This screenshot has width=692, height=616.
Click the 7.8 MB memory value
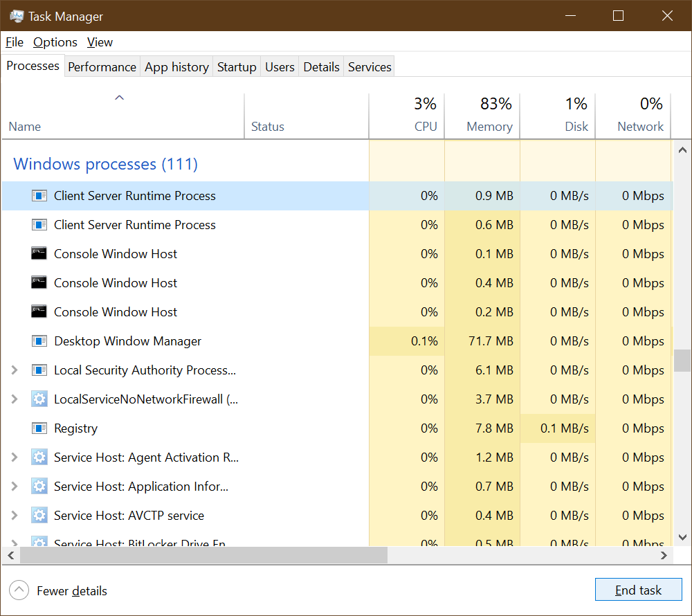pyautogui.click(x=494, y=428)
